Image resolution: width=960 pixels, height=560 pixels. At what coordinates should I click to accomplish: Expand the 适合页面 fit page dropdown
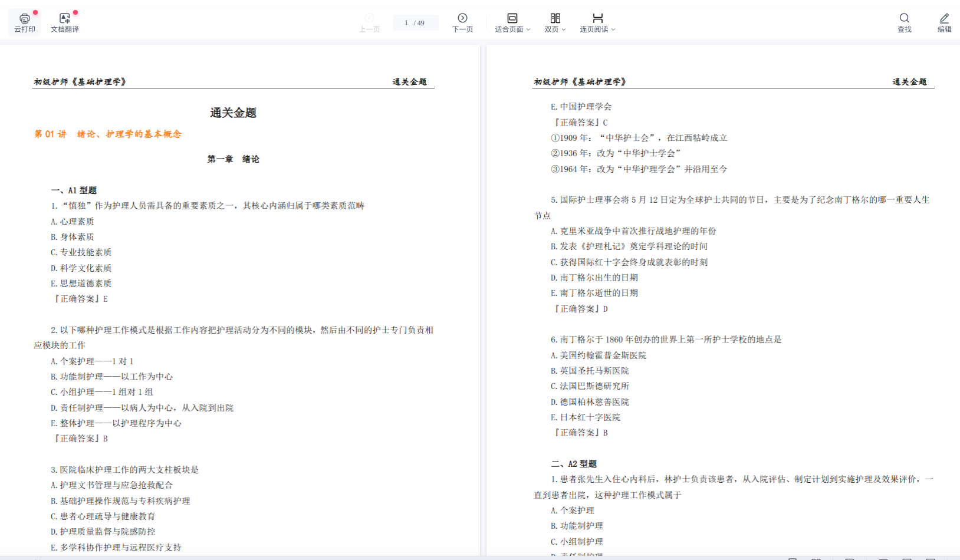click(x=512, y=22)
